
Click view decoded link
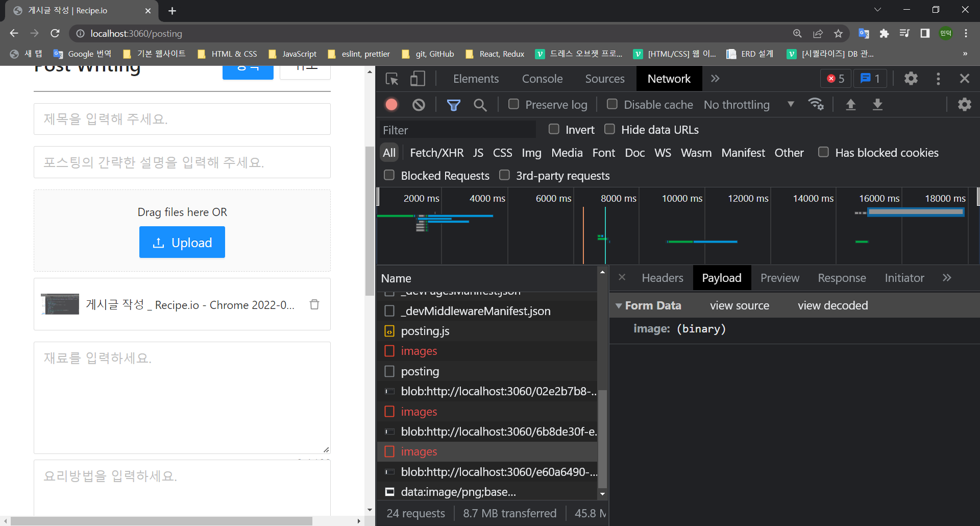[832, 305]
